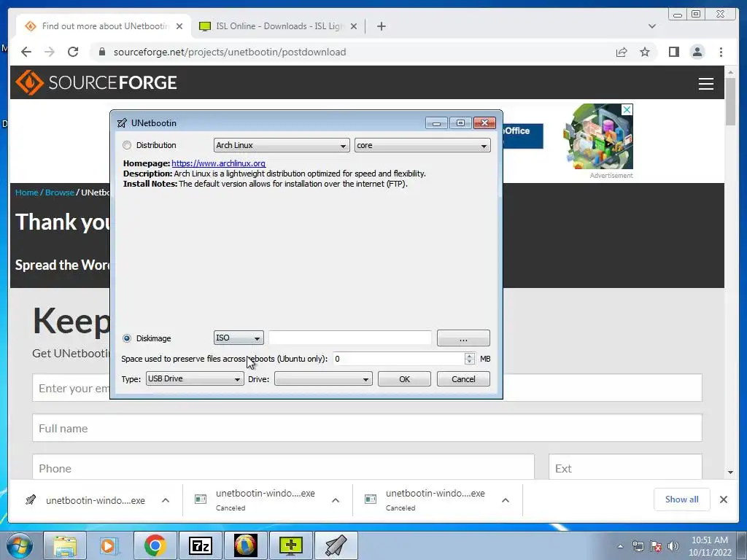Image resolution: width=747 pixels, height=560 pixels.
Task: Open a new Chrome tab
Action: (x=381, y=26)
